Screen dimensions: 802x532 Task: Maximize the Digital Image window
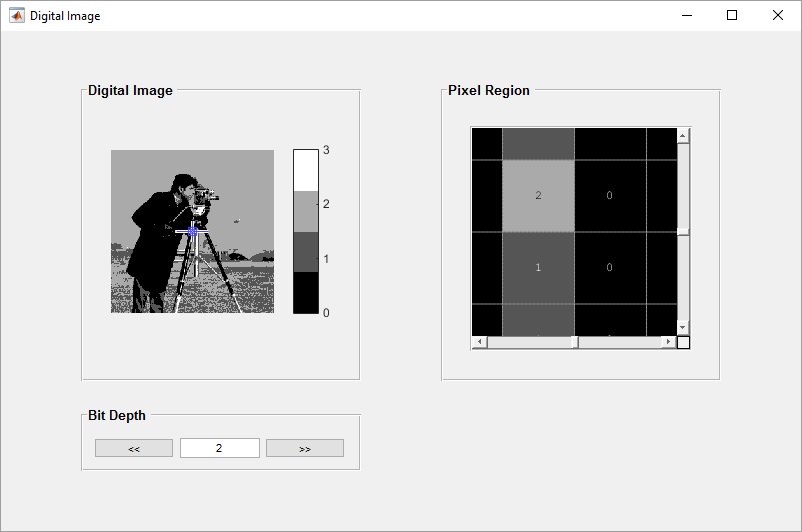tap(732, 15)
